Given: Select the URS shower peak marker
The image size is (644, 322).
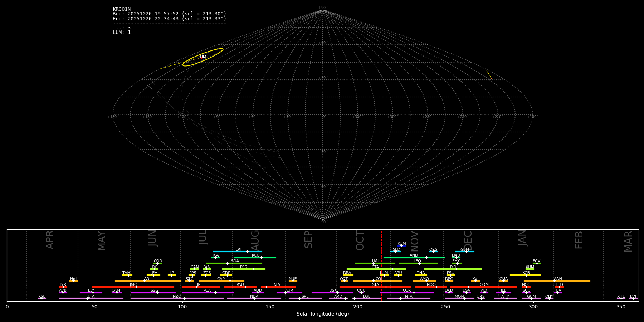Looking at the screenshot, I should coord(481,298).
